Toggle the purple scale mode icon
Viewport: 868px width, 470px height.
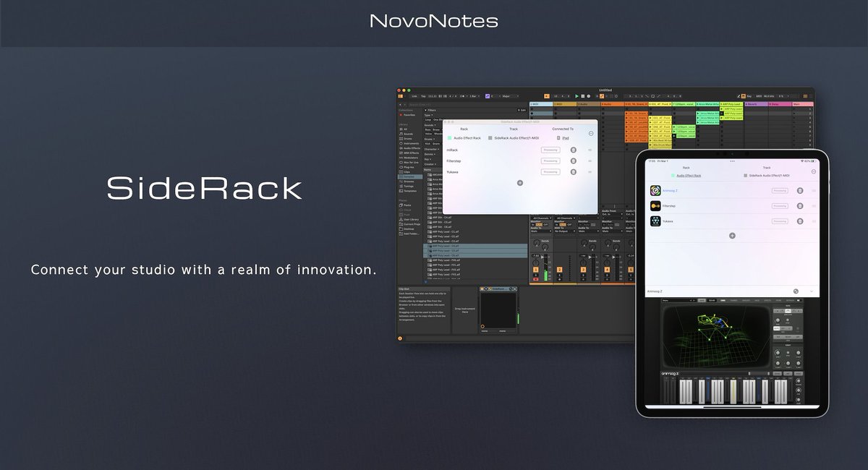pos(488,96)
